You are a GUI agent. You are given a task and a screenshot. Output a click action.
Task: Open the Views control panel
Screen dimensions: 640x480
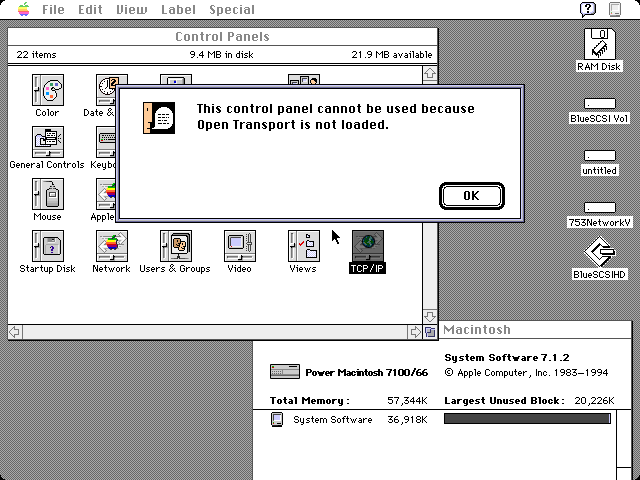[x=303, y=246]
